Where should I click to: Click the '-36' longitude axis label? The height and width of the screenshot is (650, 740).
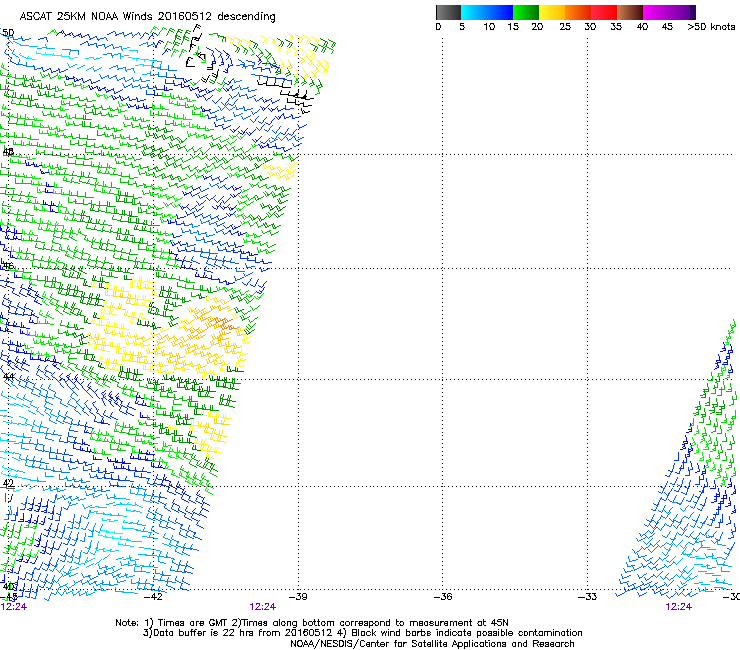pos(443,596)
